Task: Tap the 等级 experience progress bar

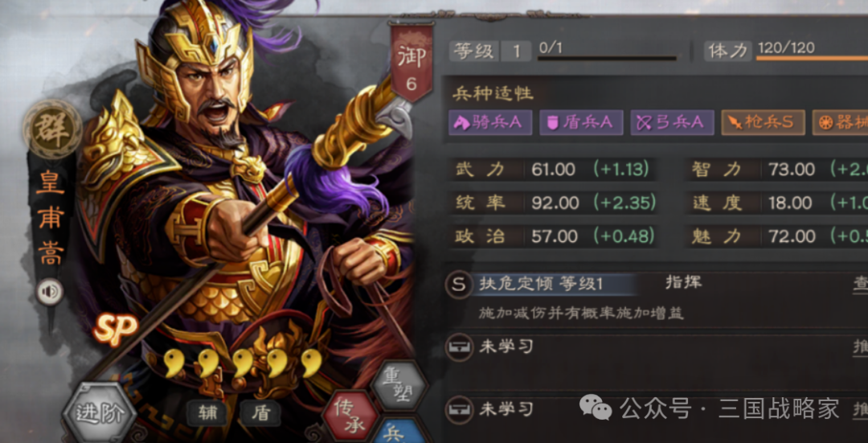Action: pos(607,58)
